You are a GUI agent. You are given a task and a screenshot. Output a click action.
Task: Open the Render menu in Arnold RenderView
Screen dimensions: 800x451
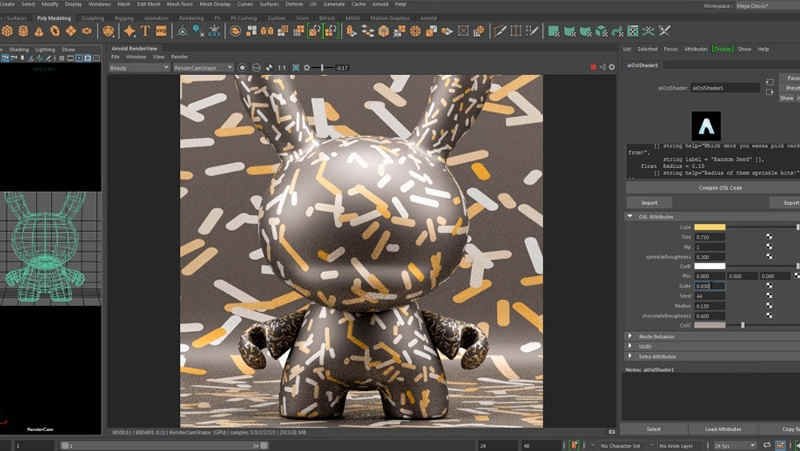pos(179,57)
